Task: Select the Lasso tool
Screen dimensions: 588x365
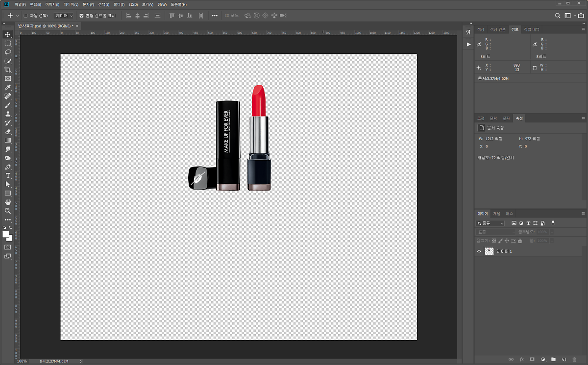Action: click(x=8, y=52)
